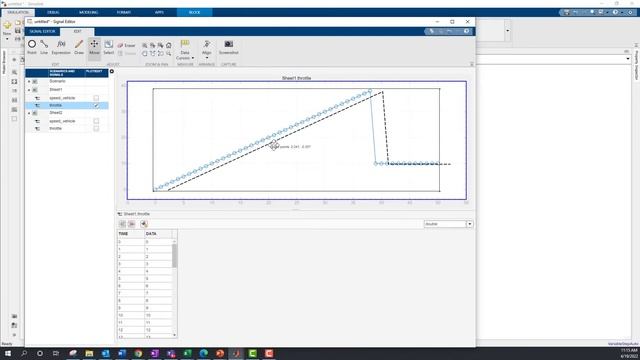
Task: Take a Screenshot of the plot
Action: [x=229, y=47]
